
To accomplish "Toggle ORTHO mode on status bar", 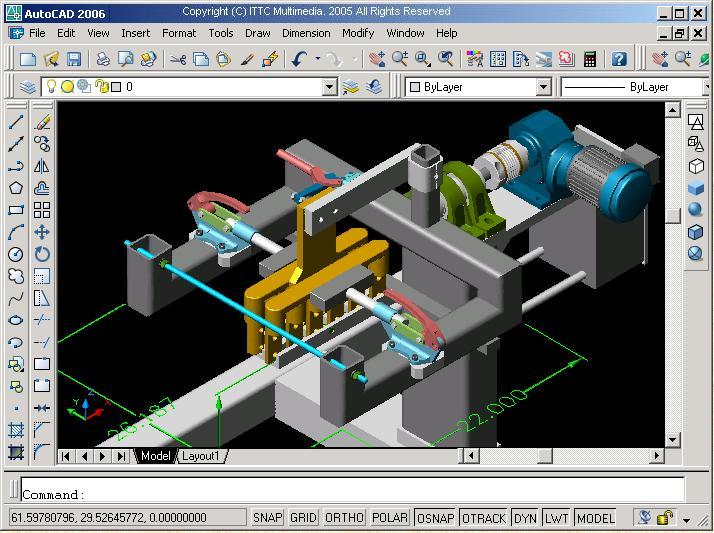I will (344, 518).
